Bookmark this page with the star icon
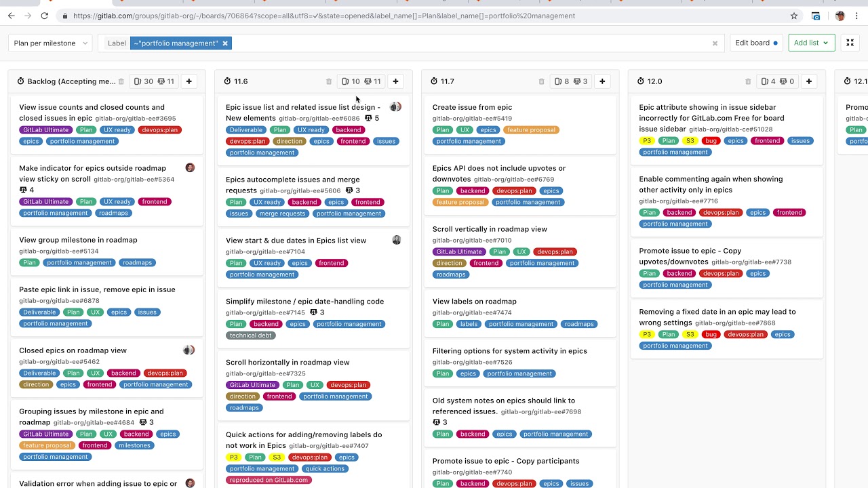 tap(794, 16)
